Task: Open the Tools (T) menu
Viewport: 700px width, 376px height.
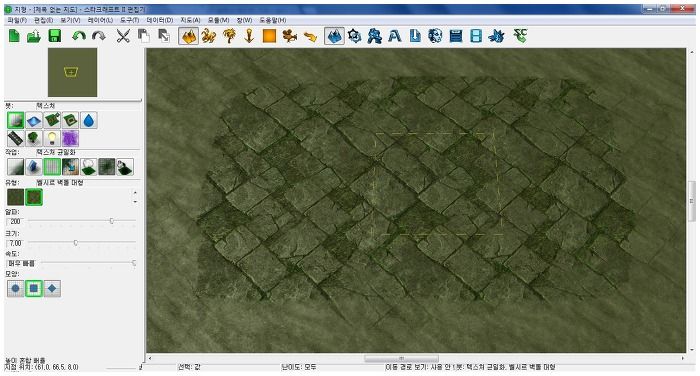Action: 129,20
